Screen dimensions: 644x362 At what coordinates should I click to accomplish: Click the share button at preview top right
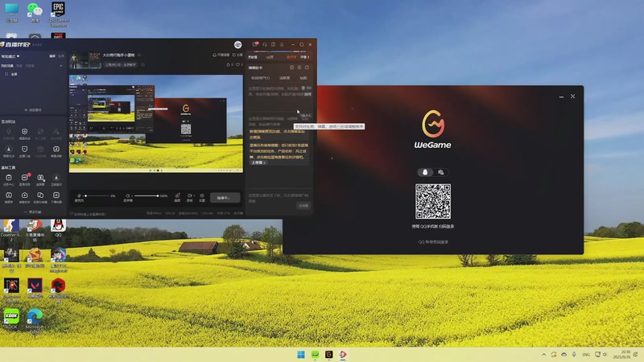click(x=237, y=55)
